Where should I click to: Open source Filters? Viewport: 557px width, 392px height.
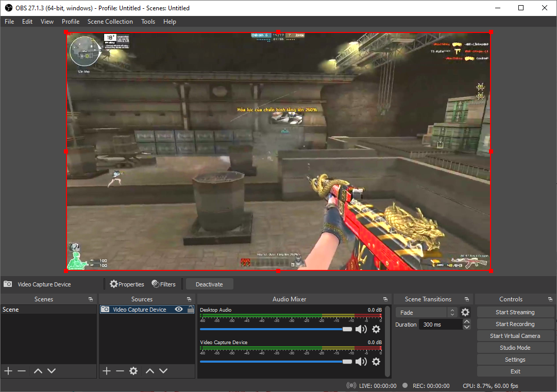point(163,284)
